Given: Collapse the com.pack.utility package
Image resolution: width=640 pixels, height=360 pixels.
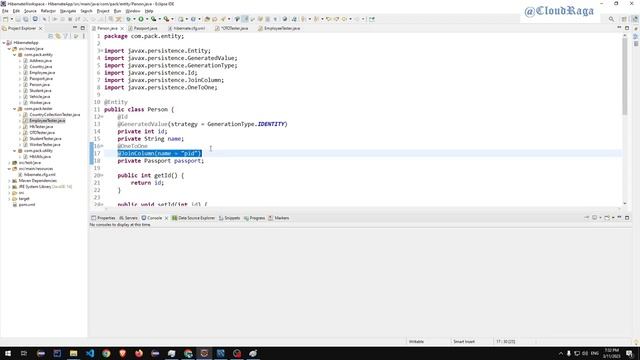Looking at the screenshot, I should pos(15,151).
